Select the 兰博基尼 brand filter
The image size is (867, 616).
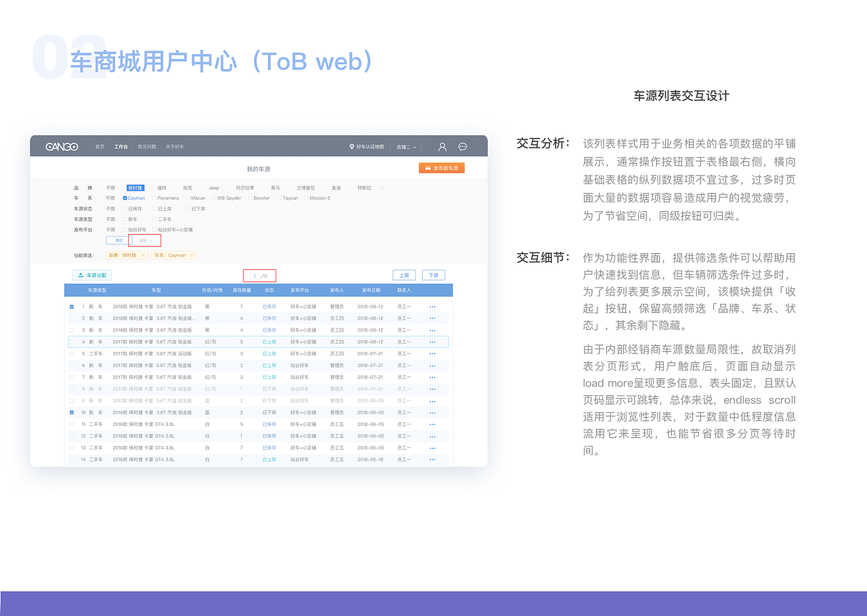[305, 188]
